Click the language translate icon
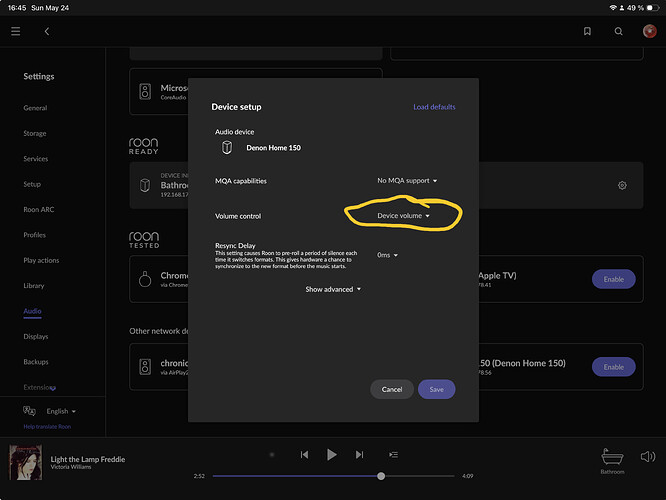The width and height of the screenshot is (666, 500). pyautogui.click(x=29, y=411)
